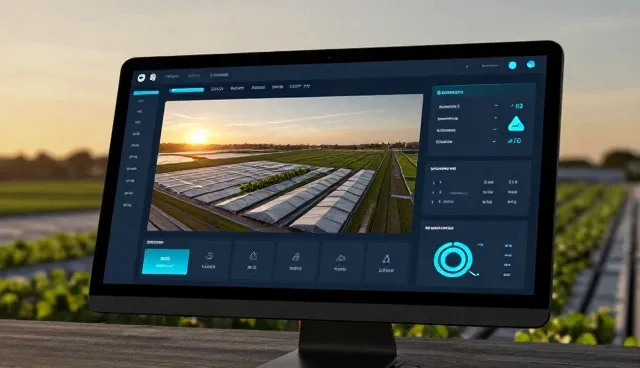Viewport: 640px width, 368px height.
Task: Switch to the cyan-highlighted tab above the feed
Action: coord(187,90)
